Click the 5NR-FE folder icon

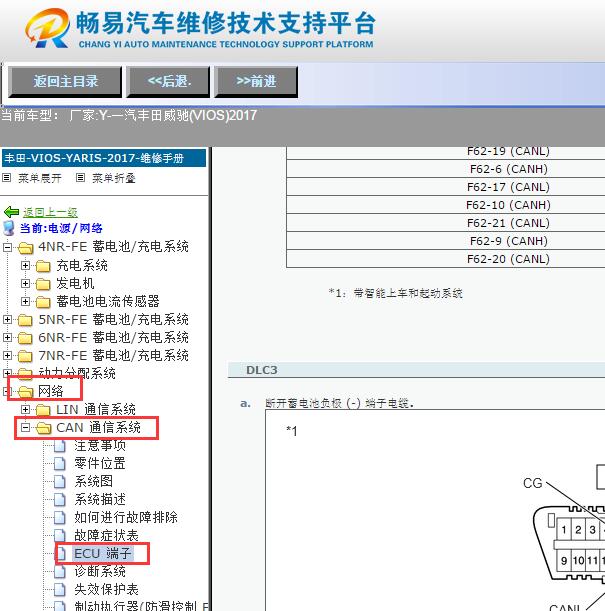click(25, 320)
